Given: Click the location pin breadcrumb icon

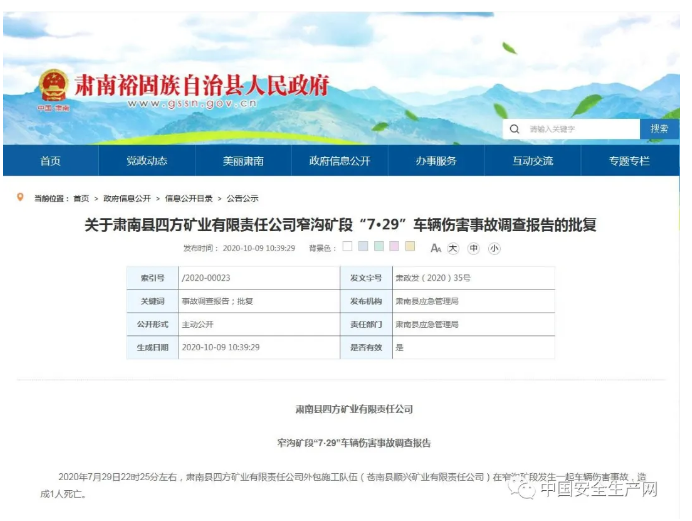Looking at the screenshot, I should click(x=20, y=197).
